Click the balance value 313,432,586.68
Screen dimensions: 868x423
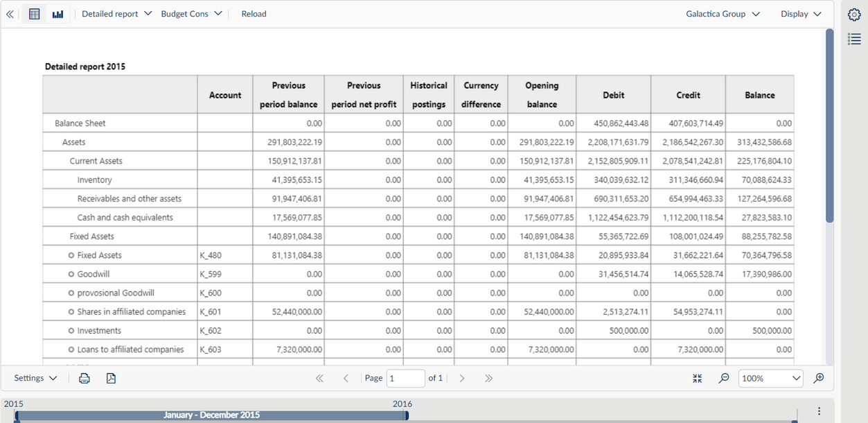[764, 142]
